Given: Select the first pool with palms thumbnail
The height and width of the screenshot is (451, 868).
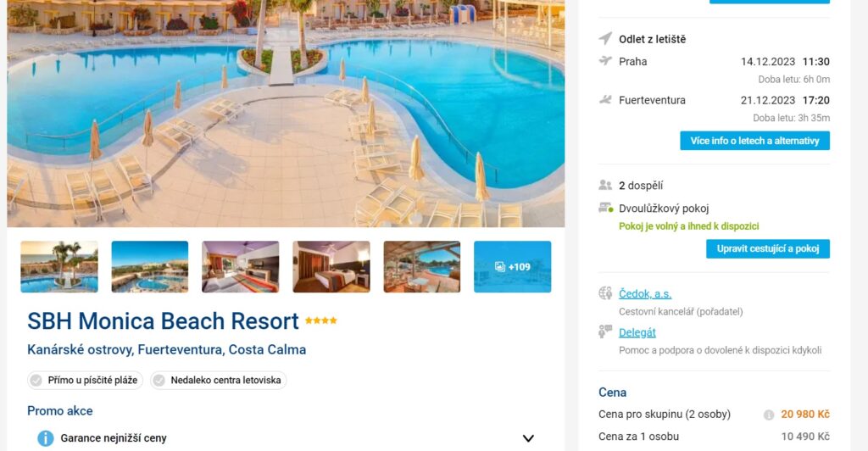Looking at the screenshot, I should click(x=59, y=267).
